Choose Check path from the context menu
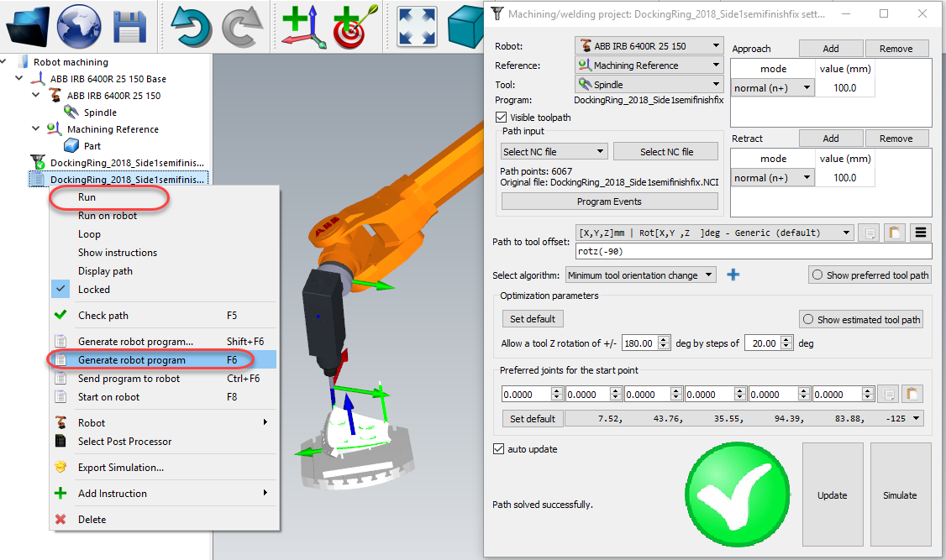The image size is (946, 560). (103, 316)
